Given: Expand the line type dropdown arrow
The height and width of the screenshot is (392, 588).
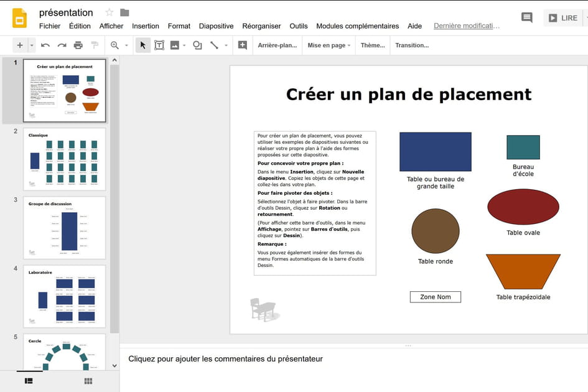Looking at the screenshot, I should (x=226, y=45).
